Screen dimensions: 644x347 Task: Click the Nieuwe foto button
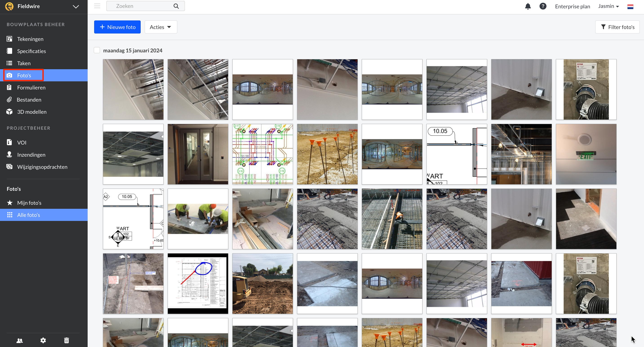117,27
